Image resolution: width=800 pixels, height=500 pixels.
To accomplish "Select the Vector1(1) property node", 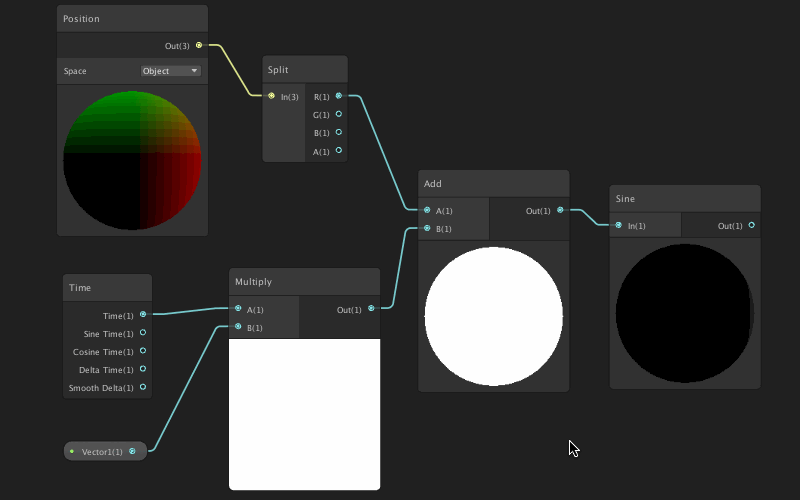I will click(105, 452).
